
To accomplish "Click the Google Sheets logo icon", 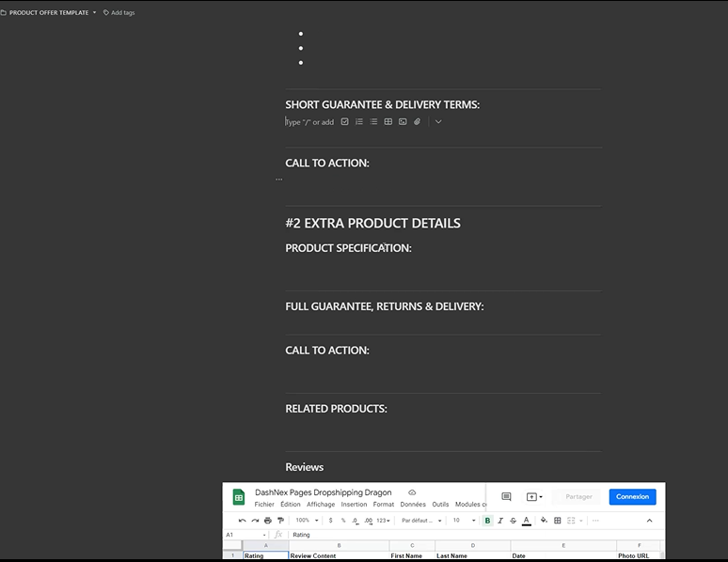I will (x=239, y=497).
